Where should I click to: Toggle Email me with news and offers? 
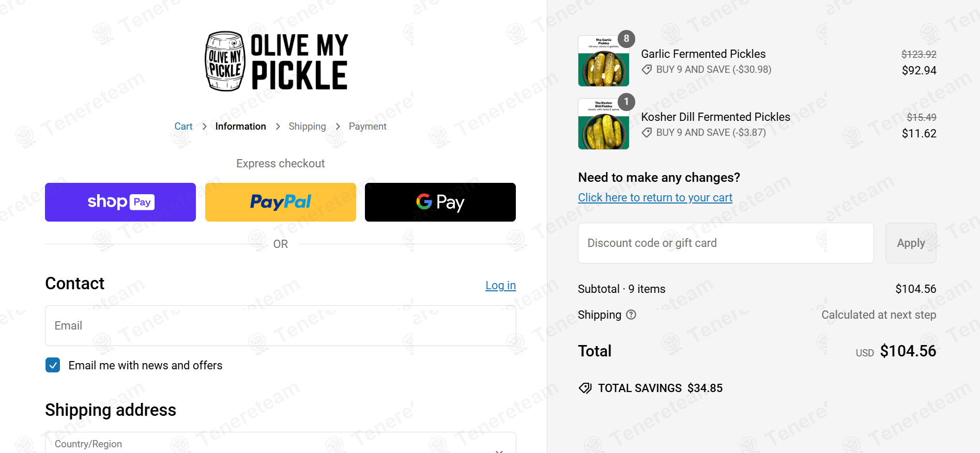click(x=53, y=365)
